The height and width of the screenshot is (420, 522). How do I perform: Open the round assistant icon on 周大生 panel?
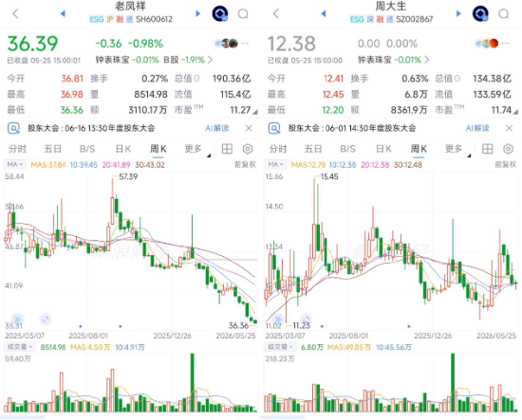[x=480, y=14]
